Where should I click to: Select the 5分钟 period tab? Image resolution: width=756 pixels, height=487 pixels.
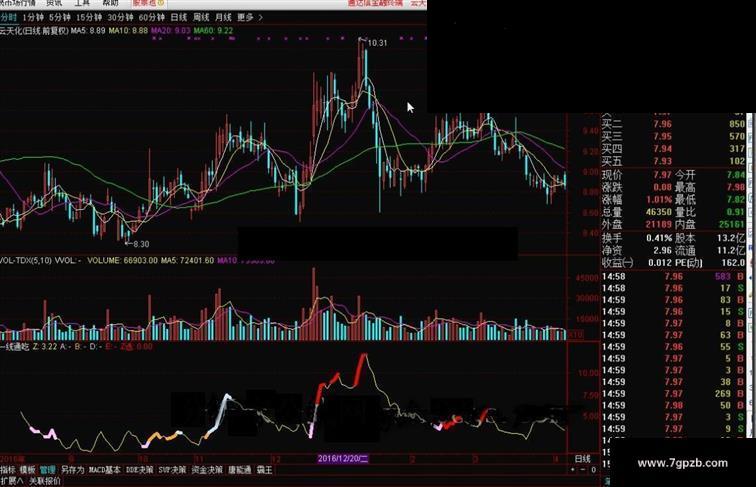click(59, 18)
